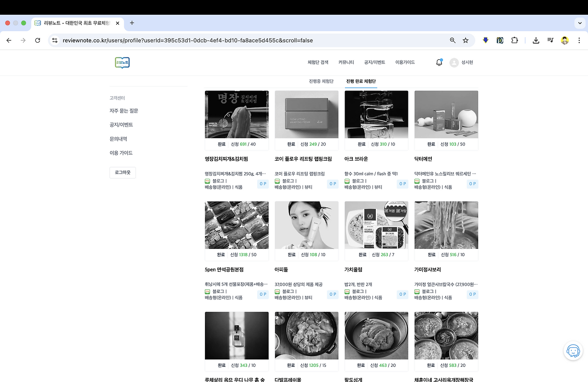Open 체험단 검색 in the header
The width and height of the screenshot is (588, 382).
(x=318, y=62)
